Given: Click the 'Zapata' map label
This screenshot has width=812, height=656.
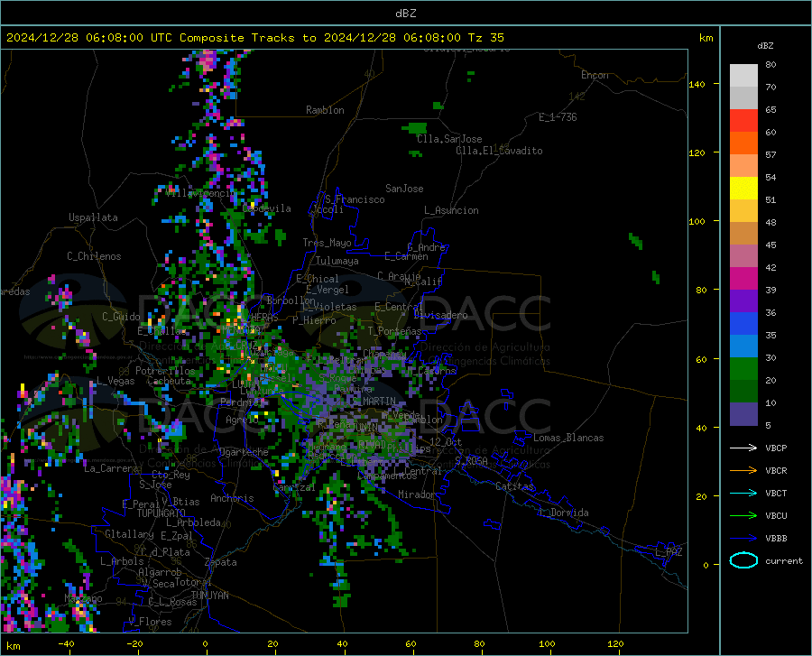Looking at the screenshot, I should (x=221, y=562).
